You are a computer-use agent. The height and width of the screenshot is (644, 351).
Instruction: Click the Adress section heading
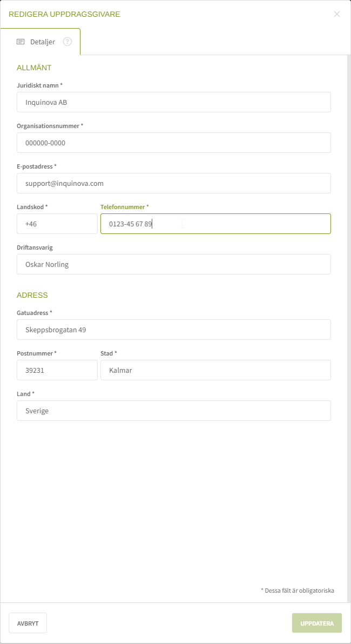tap(32, 295)
